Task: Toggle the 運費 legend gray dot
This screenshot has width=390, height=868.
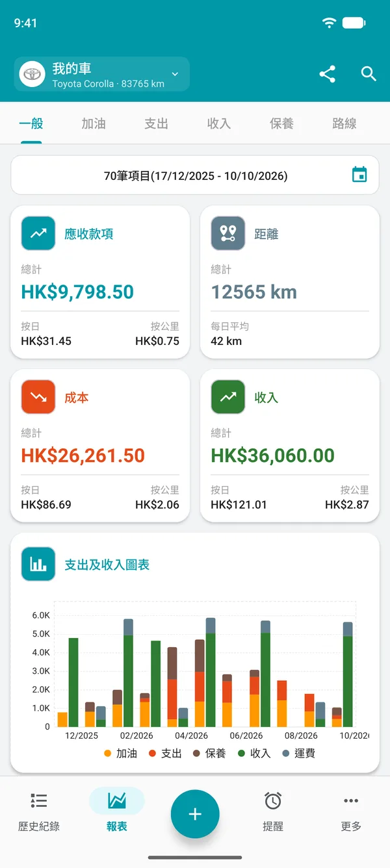Action: (286, 754)
